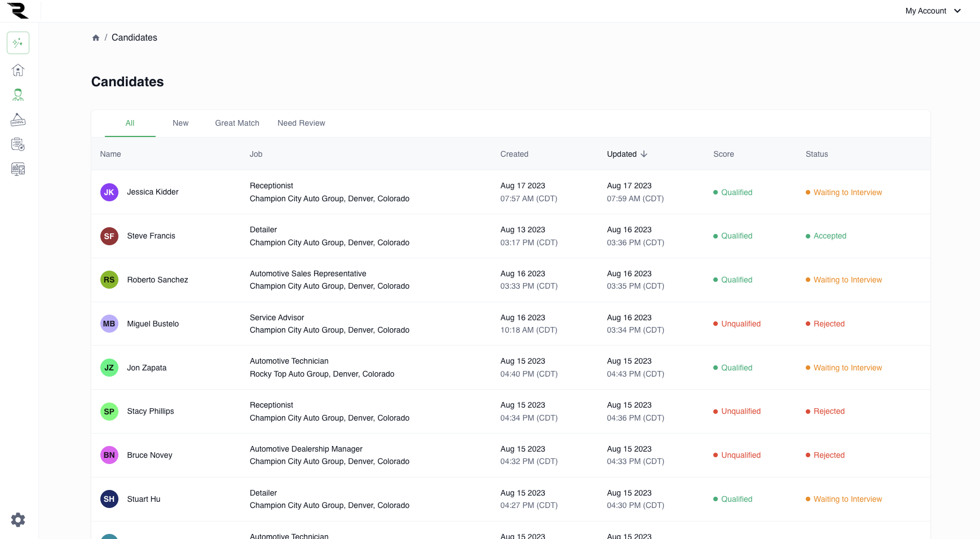Open the AI assistant magic wand tool
The width and height of the screenshot is (980, 539).
(x=17, y=42)
